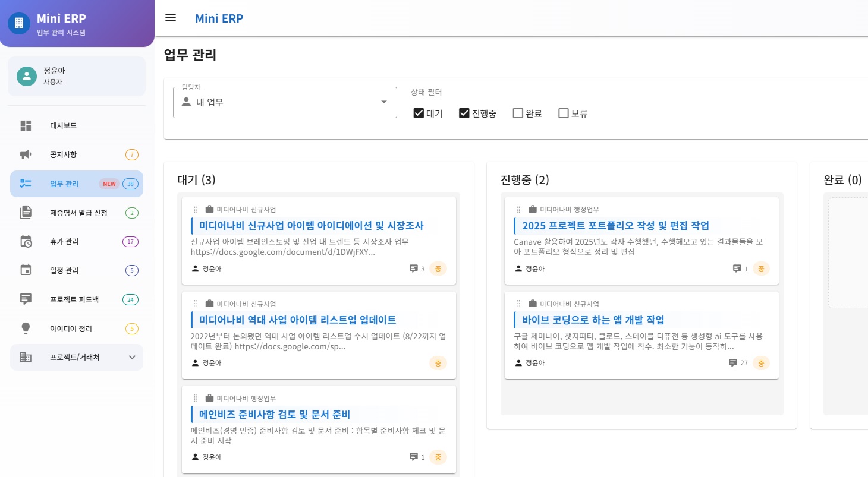Open the 공지사항 megaphone icon in sidebar
The width and height of the screenshot is (868, 477).
(26, 154)
